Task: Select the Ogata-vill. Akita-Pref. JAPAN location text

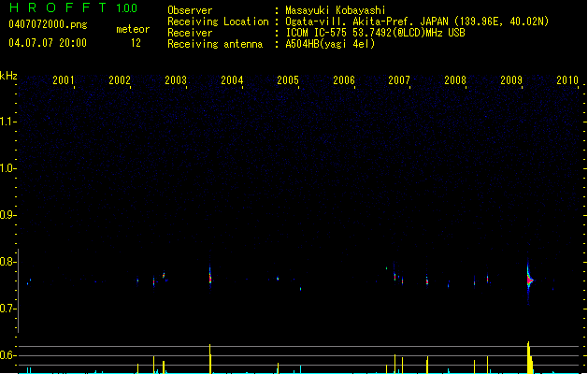Action: click(417, 22)
